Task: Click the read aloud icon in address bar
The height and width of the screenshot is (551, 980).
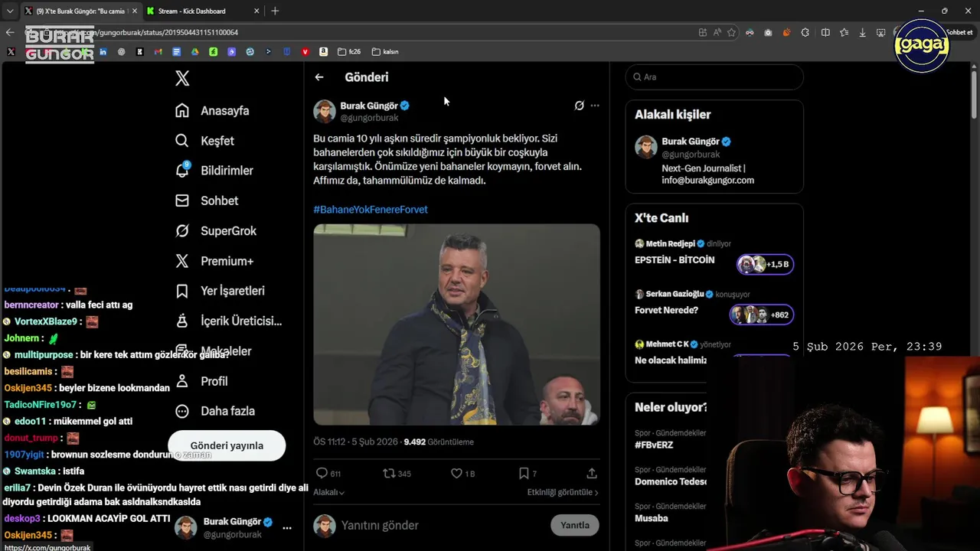Action: click(x=717, y=32)
